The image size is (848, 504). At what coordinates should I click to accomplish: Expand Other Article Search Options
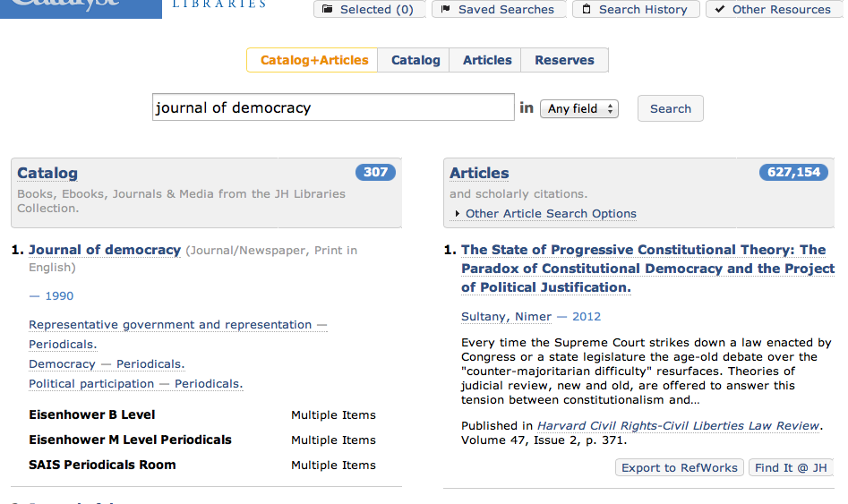[545, 214]
